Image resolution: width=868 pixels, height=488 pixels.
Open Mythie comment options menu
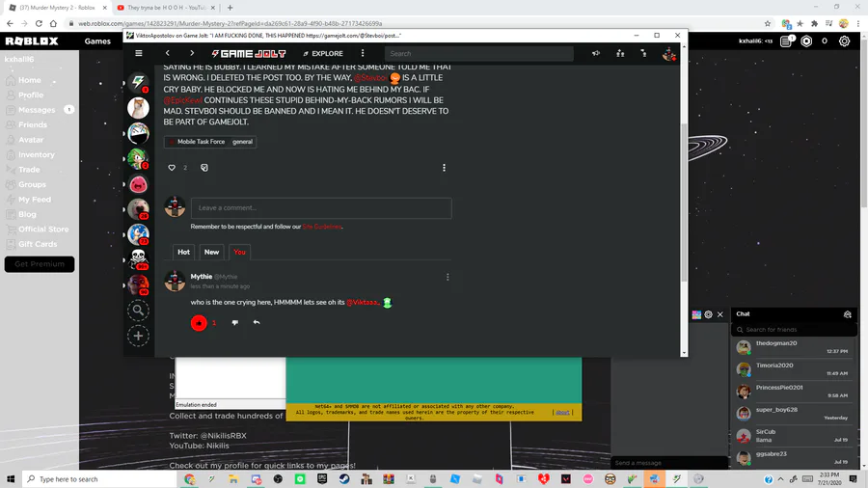448,277
